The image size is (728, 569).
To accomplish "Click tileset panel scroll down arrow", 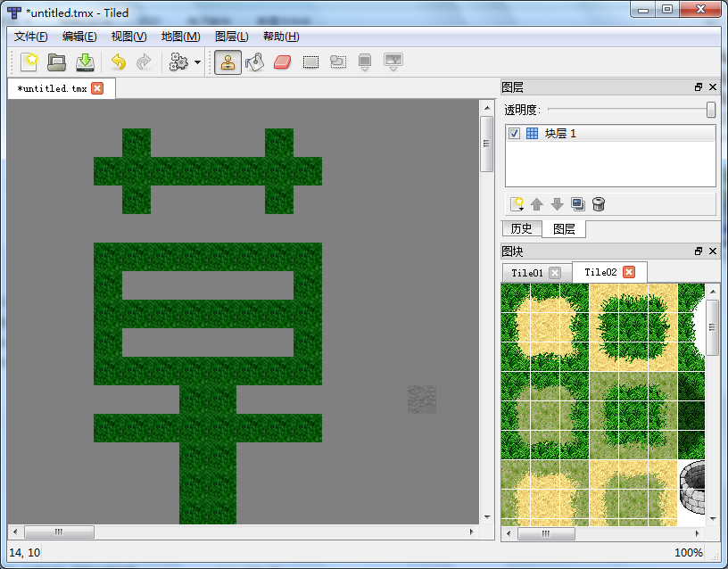I will tap(713, 519).
